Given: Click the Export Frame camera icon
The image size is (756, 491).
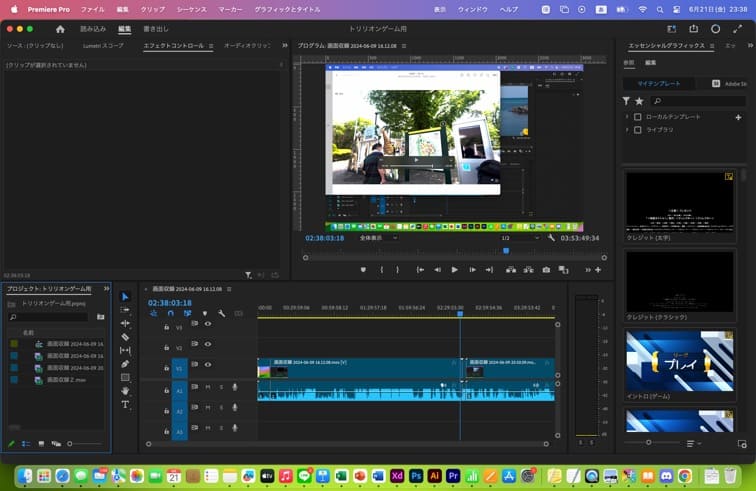Looking at the screenshot, I should [x=546, y=270].
